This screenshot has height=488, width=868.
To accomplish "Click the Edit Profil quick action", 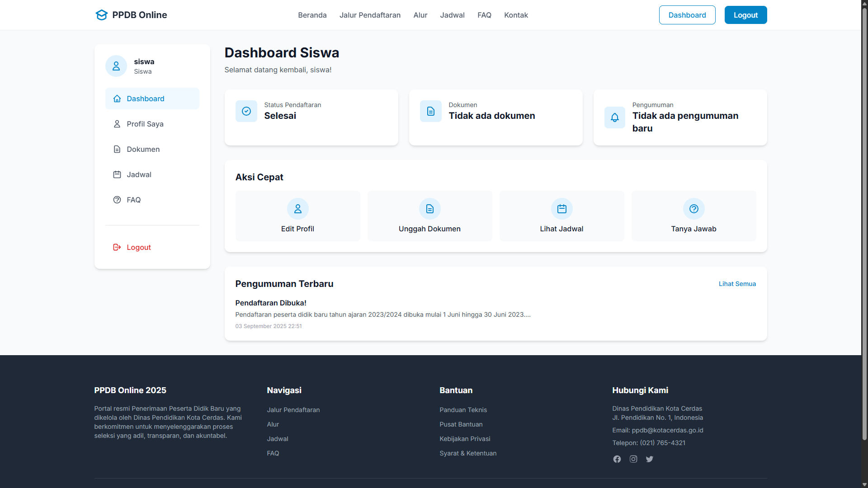I will [297, 216].
